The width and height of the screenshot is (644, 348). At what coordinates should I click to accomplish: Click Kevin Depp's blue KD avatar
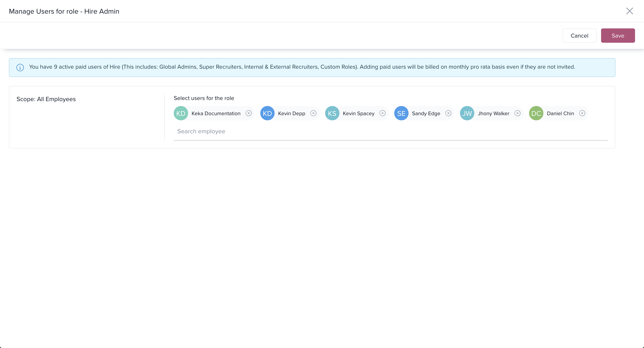pos(267,113)
